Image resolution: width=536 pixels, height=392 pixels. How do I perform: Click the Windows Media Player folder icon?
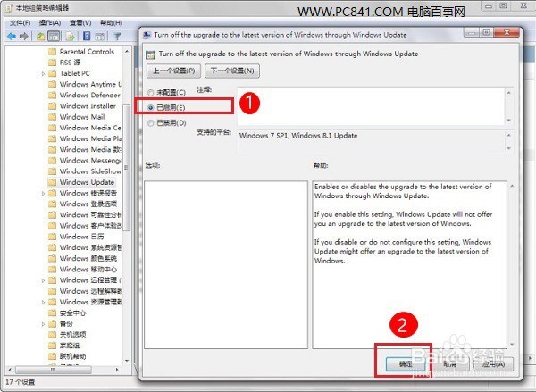[52, 138]
